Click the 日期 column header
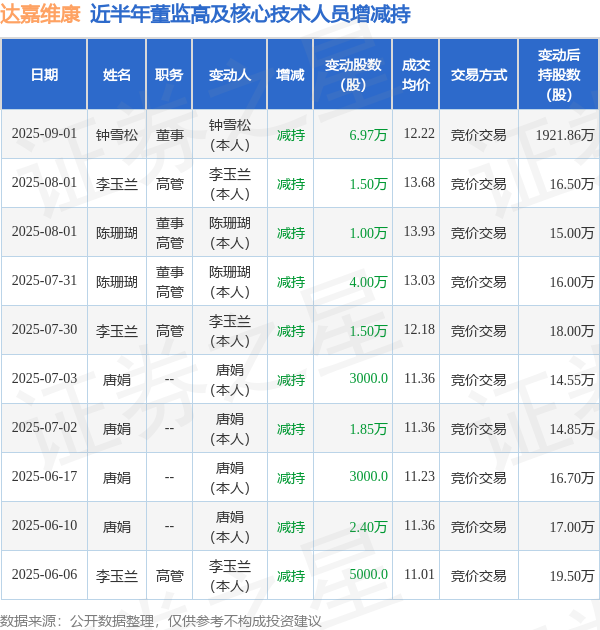The width and height of the screenshot is (600, 630). [x=44, y=75]
